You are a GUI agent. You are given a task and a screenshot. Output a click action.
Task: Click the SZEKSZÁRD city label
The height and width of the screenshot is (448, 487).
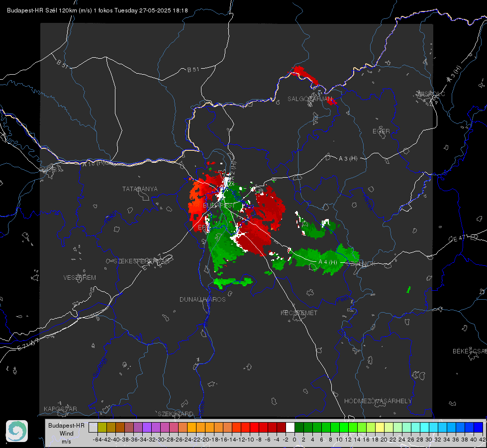176,414
